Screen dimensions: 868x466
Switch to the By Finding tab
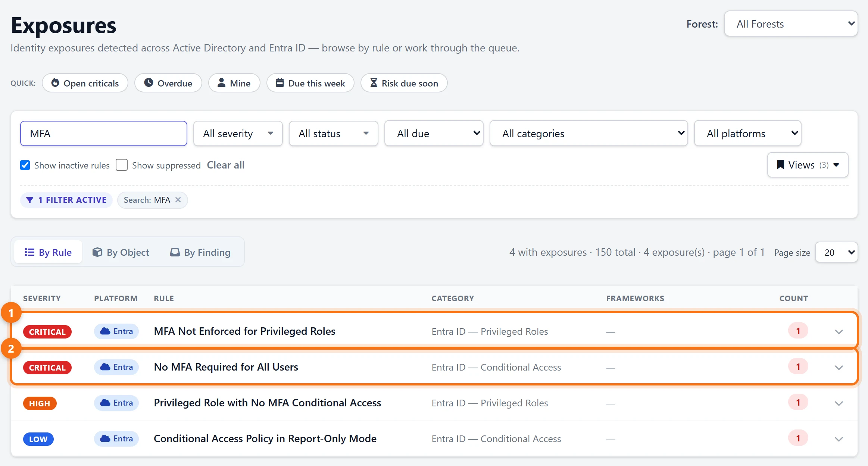200,252
